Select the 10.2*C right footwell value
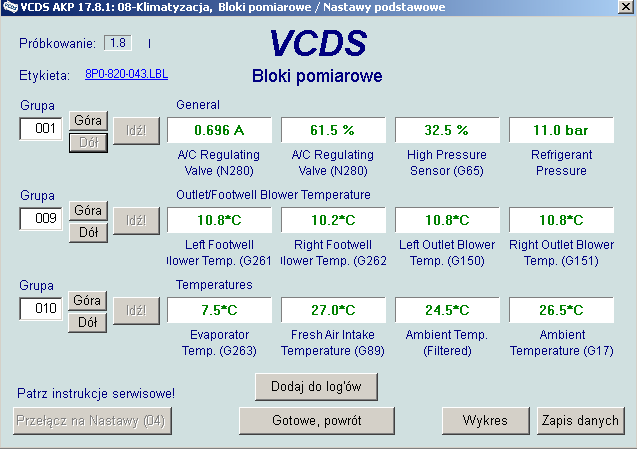Screen dimensions: 637x449 pyautogui.click(x=333, y=220)
